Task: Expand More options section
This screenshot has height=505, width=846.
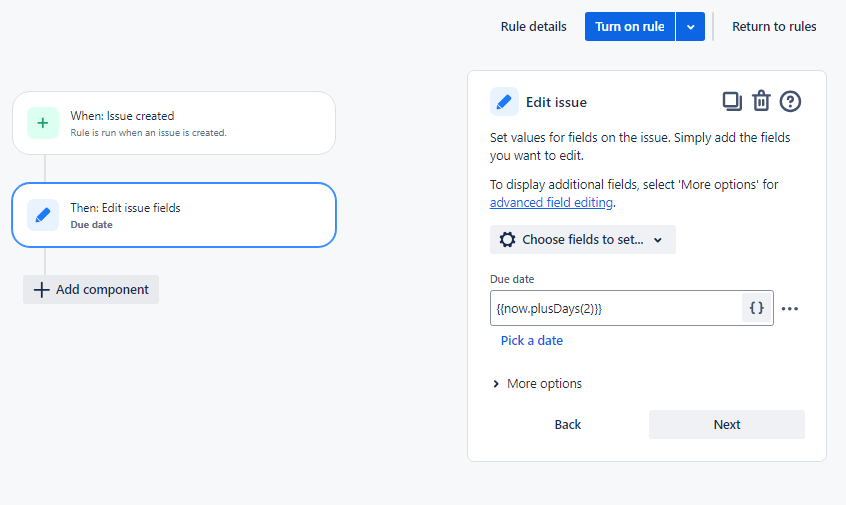Action: [x=537, y=384]
